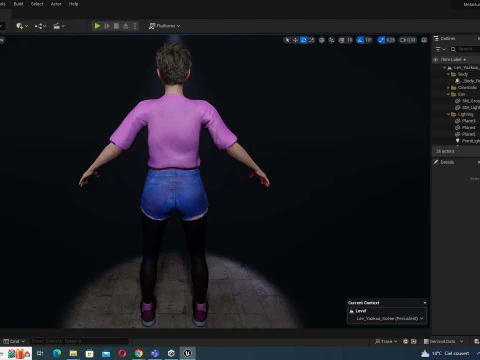Open the Add content (plus) dropdown

(x=22, y=26)
